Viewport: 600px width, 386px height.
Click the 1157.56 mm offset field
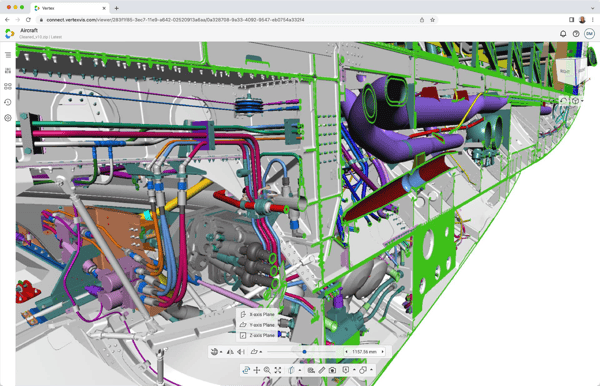[364, 352]
